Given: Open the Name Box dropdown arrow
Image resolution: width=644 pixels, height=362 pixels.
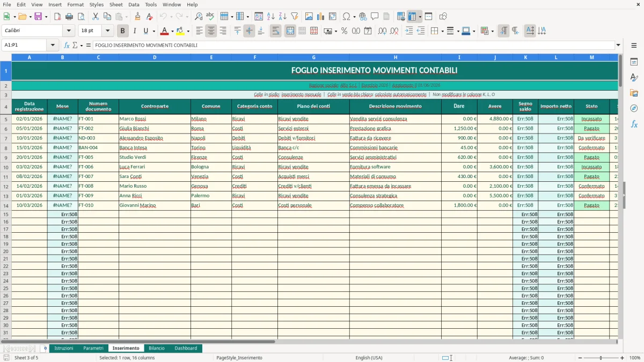Looking at the screenshot, I should (x=53, y=46).
